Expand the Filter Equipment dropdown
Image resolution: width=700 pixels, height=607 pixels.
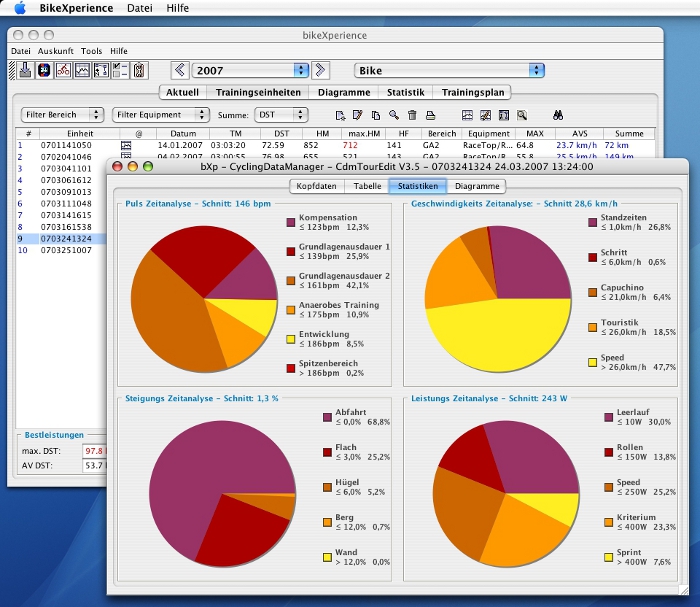coord(159,115)
